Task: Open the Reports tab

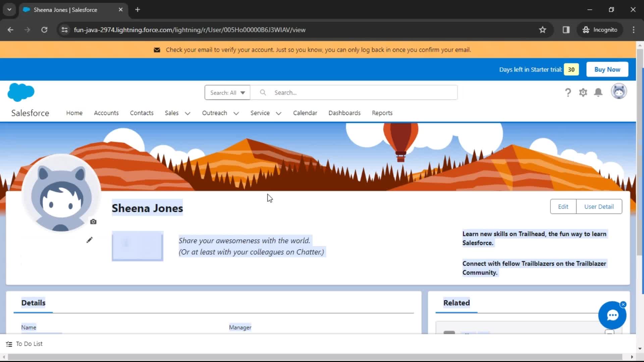Action: (x=382, y=113)
